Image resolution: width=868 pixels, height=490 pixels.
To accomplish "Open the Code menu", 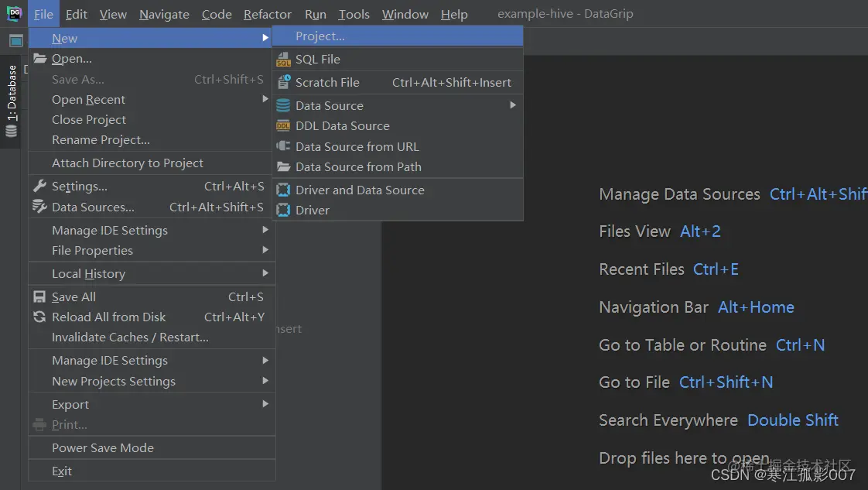I will point(217,14).
